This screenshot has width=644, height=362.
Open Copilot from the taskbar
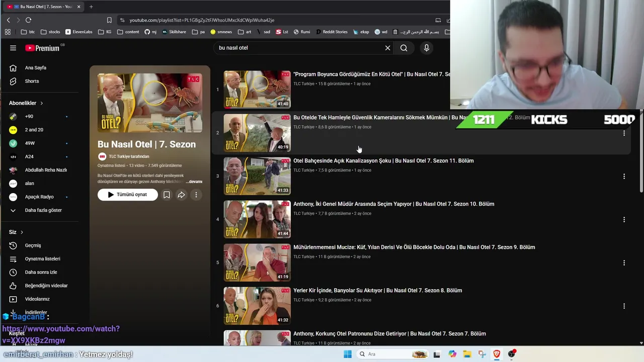click(452, 354)
